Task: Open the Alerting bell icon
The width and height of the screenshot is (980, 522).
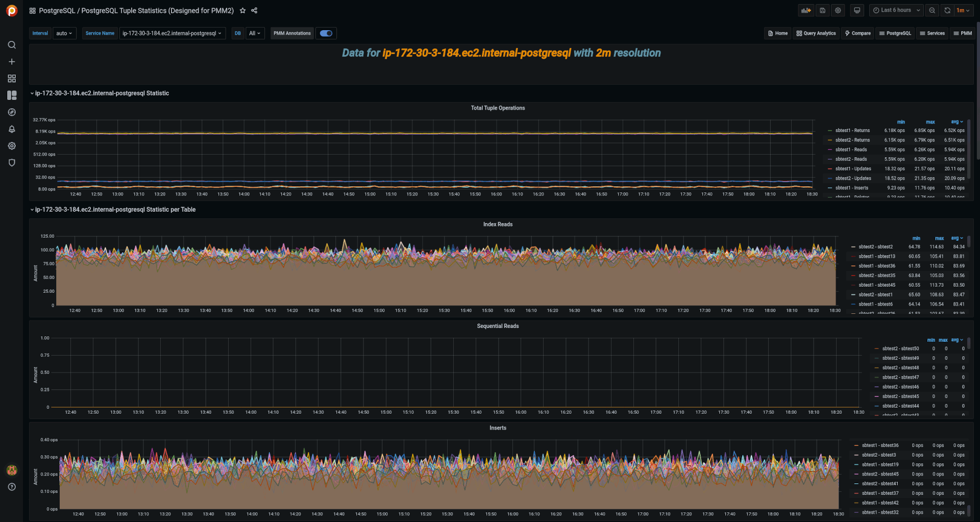Action: (12, 129)
